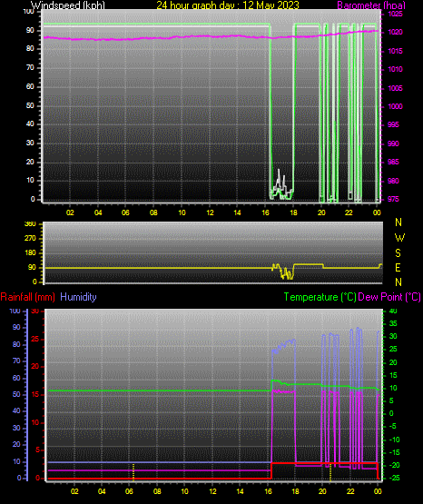Screen dimensions: 423x504
Task: Click the 180 wind direction scale value
Action: (30, 253)
